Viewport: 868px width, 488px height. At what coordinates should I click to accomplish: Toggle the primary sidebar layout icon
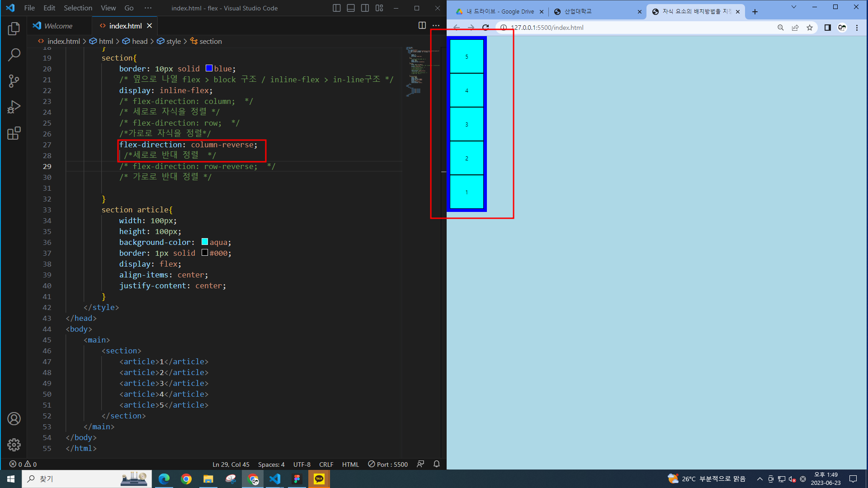click(336, 8)
